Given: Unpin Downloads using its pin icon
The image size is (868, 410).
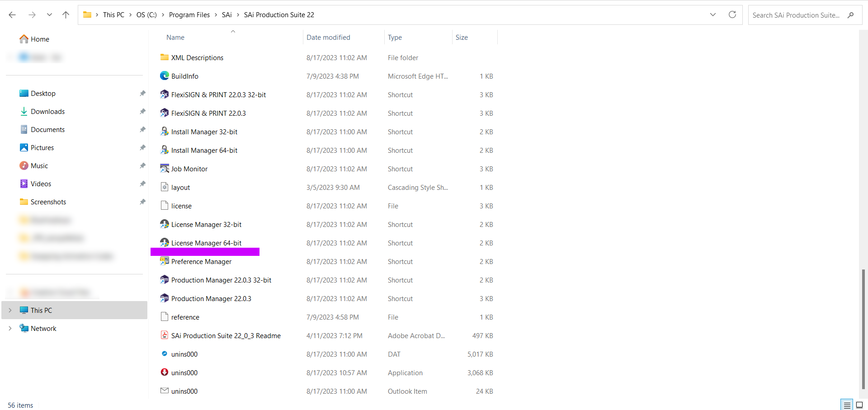Looking at the screenshot, I should coord(142,112).
